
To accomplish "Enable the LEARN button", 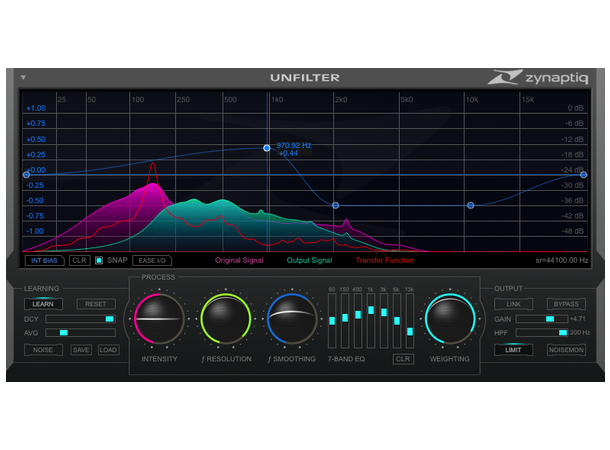I will (43, 304).
